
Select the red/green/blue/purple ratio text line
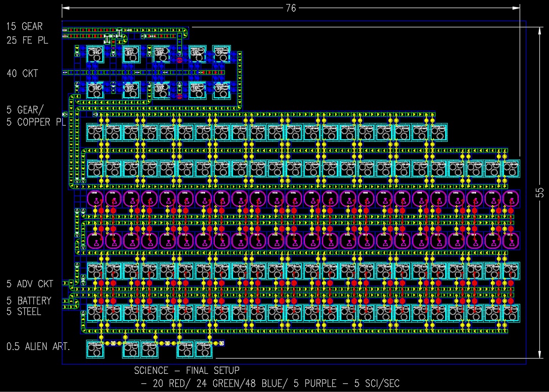[x=270, y=383]
